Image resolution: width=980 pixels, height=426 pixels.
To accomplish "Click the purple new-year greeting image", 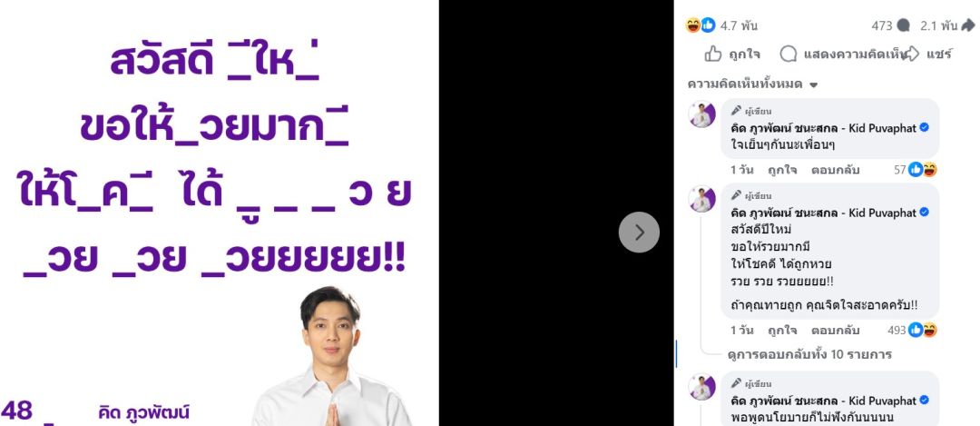I will (x=219, y=213).
